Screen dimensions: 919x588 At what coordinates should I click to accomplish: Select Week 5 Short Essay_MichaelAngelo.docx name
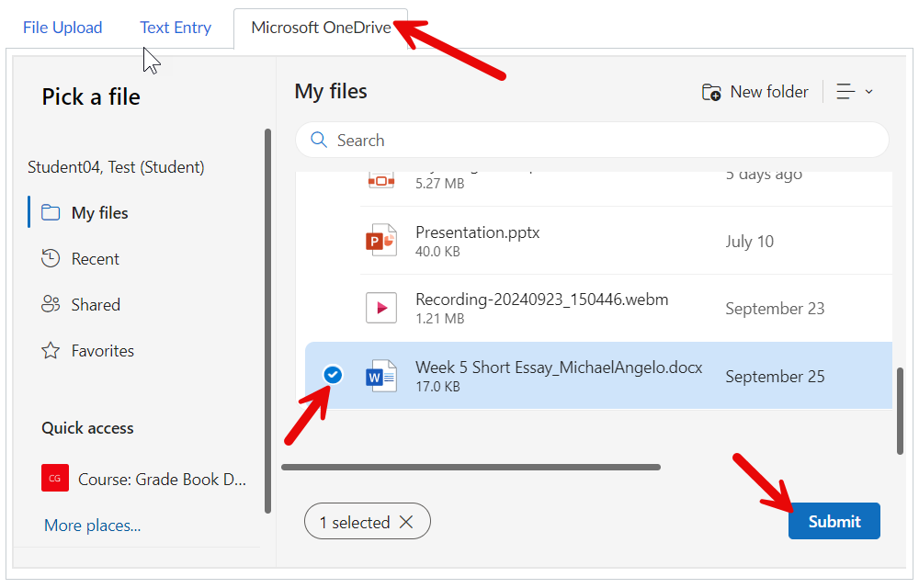pos(559,367)
